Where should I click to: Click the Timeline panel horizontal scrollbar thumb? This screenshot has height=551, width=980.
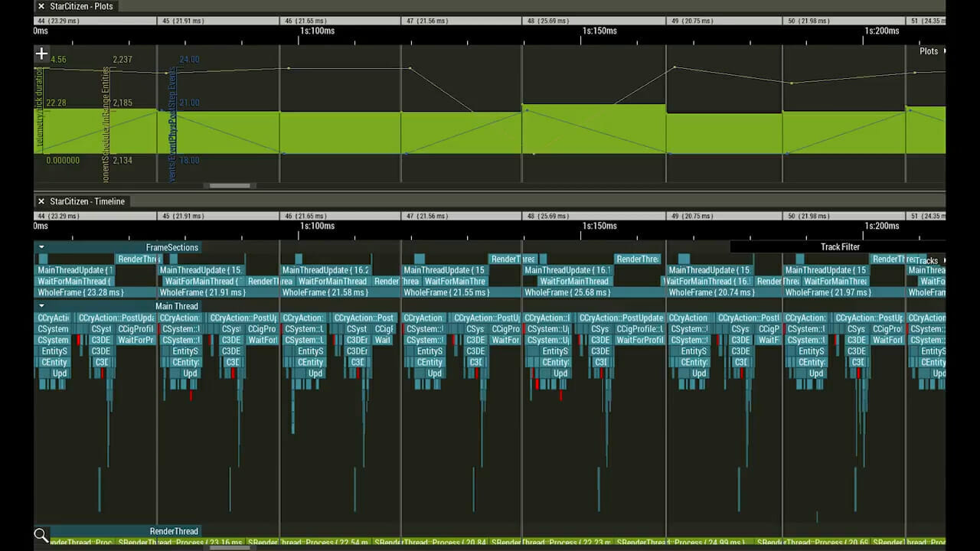(x=230, y=546)
